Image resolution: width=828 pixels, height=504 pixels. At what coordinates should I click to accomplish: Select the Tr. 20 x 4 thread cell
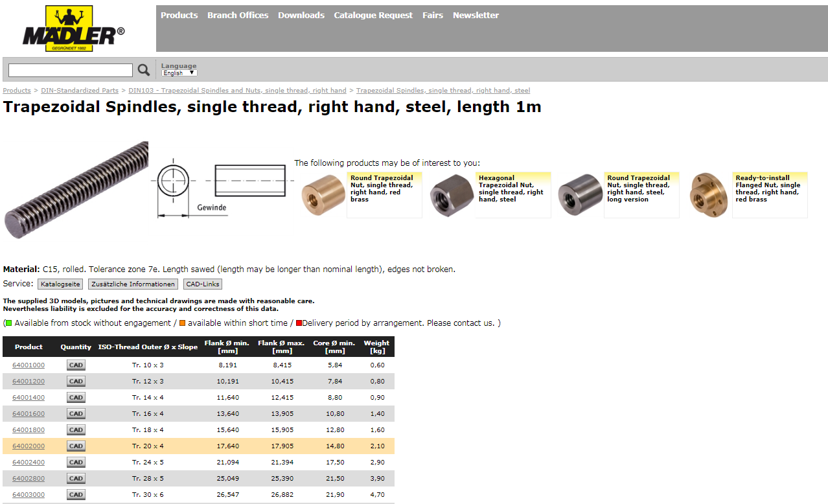coord(148,446)
